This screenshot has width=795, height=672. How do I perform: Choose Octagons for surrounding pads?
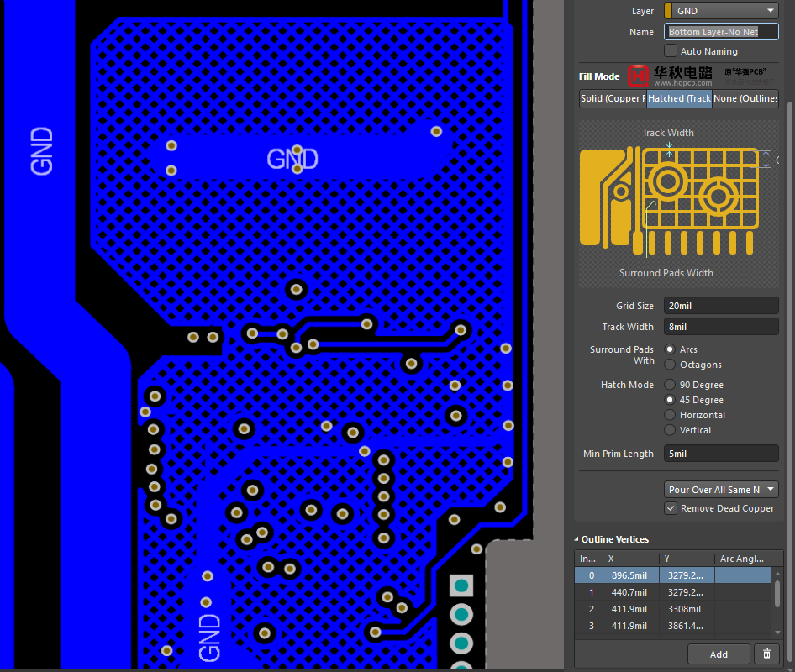click(670, 365)
